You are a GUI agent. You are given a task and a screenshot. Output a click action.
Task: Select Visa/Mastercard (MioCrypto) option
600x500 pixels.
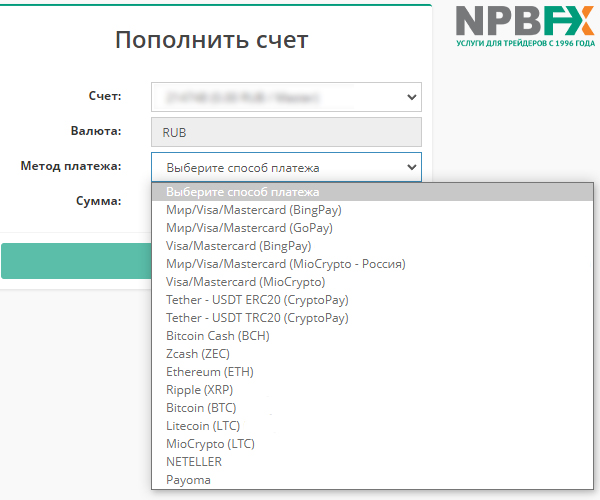click(x=372, y=282)
